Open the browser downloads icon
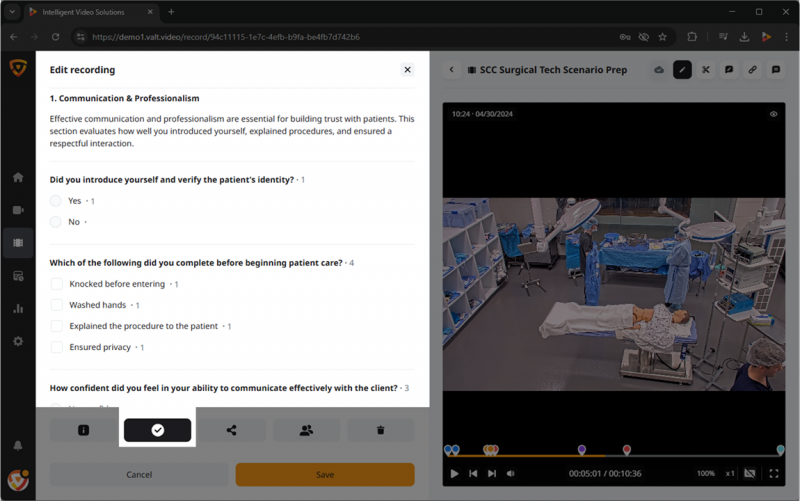The width and height of the screenshot is (800, 501). coord(744,37)
